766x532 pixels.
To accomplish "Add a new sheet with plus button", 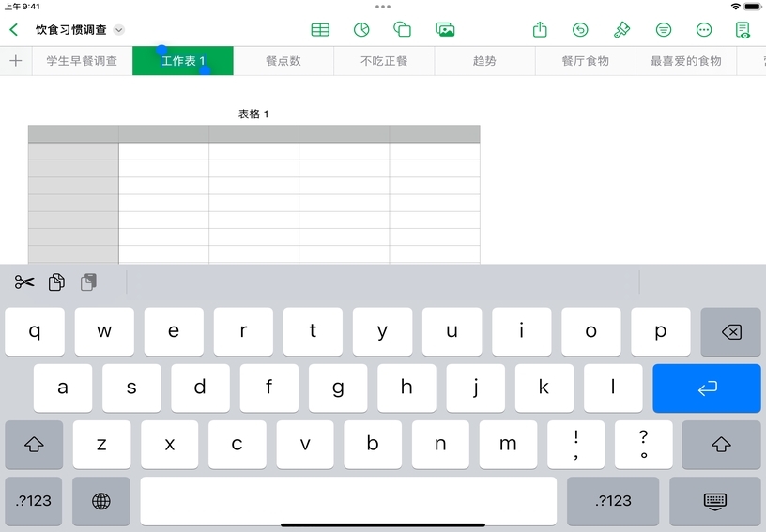I will coord(16,61).
